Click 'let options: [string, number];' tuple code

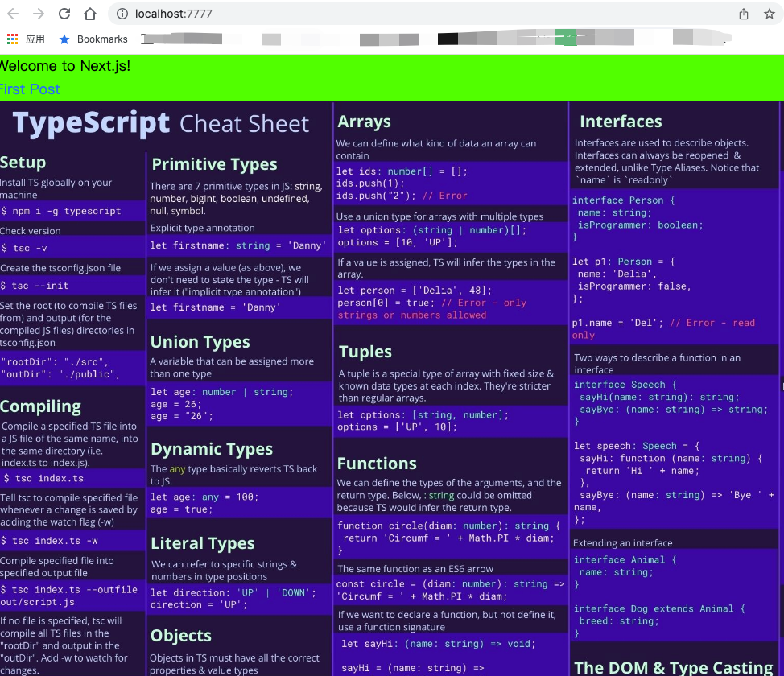pos(423,415)
